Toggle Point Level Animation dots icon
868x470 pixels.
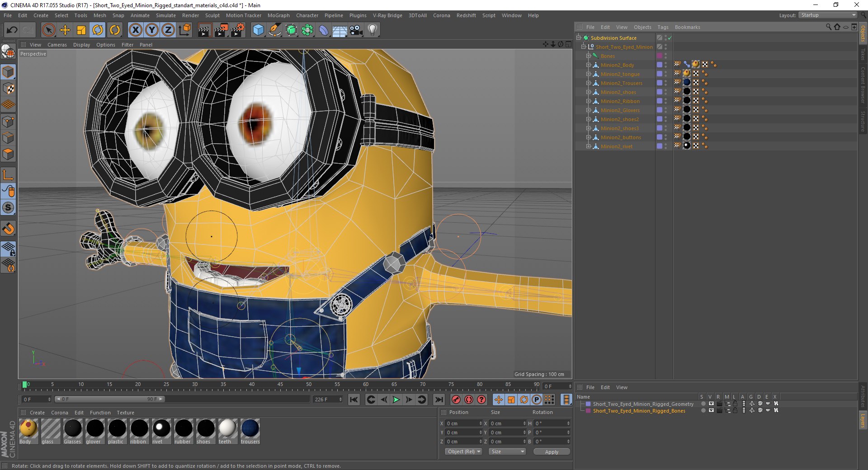click(549, 399)
